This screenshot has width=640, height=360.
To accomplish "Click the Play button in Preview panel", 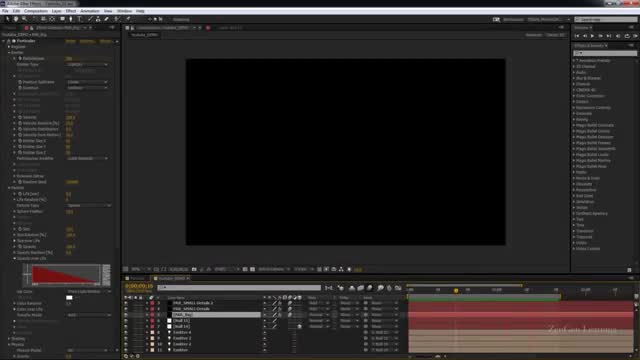I will (593, 36).
